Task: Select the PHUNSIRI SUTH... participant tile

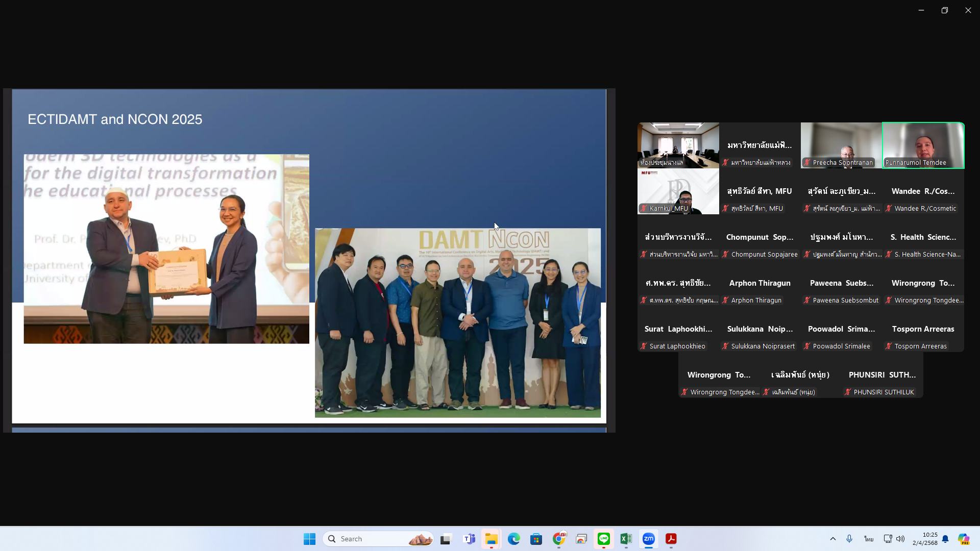Action: click(x=883, y=375)
